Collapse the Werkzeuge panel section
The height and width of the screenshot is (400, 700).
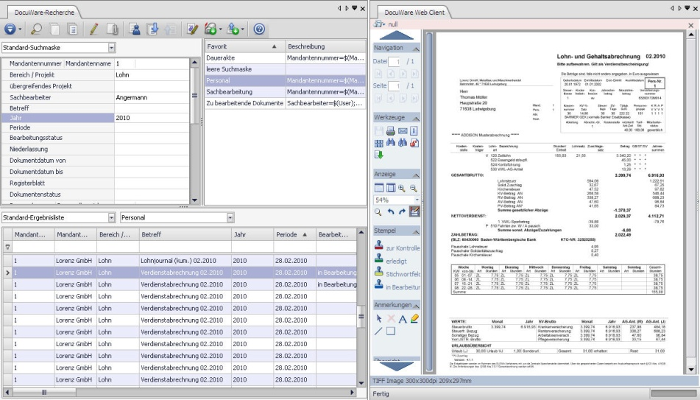[x=416, y=118]
